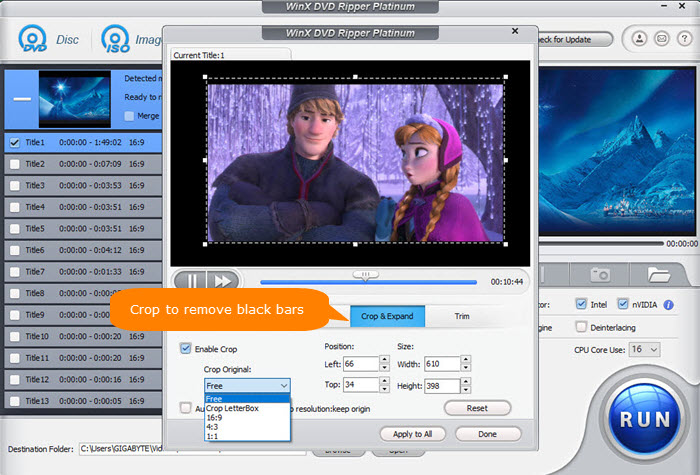Select the Title10 row

83,336
